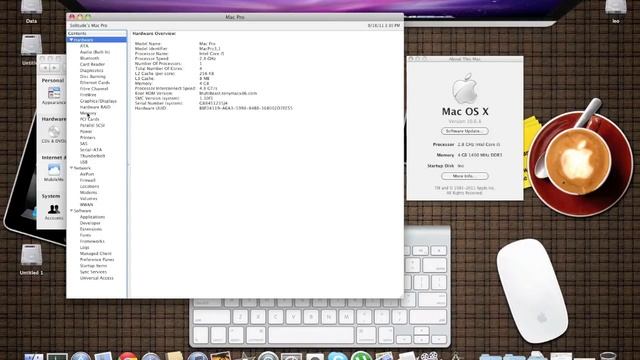This screenshot has height=360, width=640.
Task: Click the Hardware UUID value text
Action: (x=246, y=108)
